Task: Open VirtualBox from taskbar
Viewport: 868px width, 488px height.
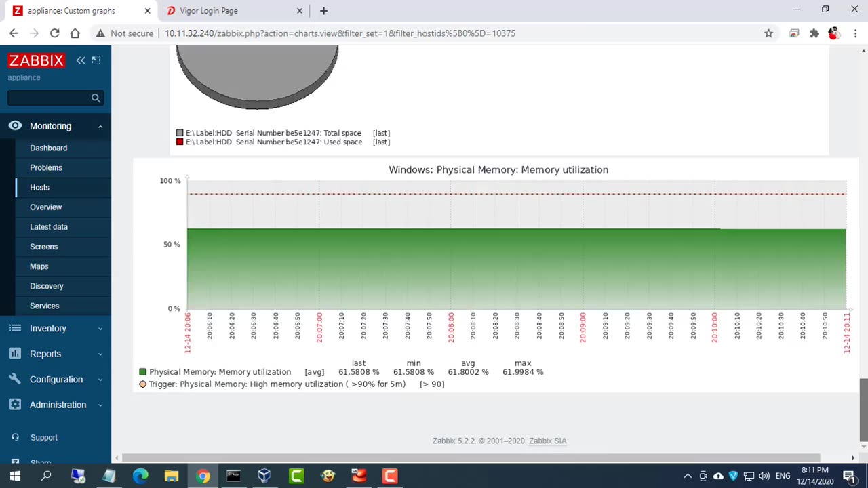Action: [264, 476]
